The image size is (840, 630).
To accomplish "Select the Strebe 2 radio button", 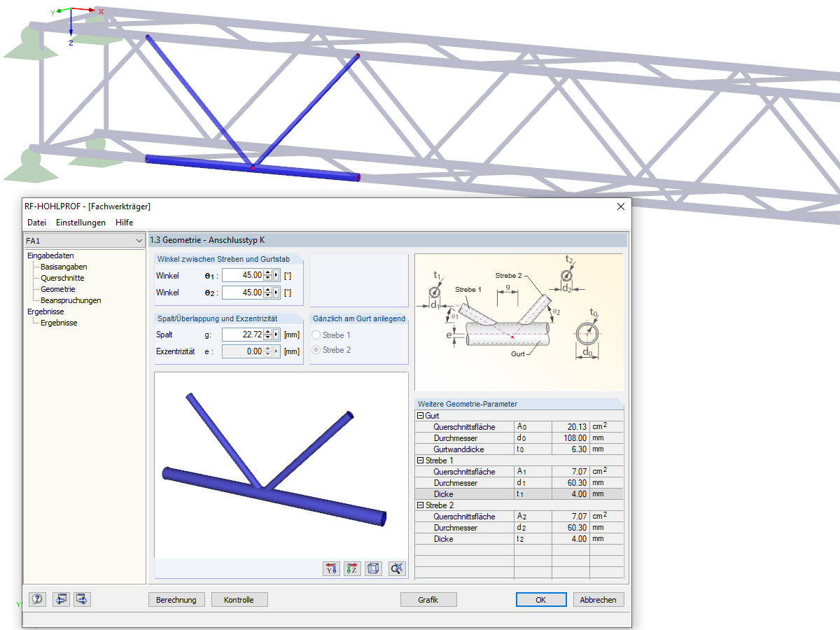I will point(315,350).
